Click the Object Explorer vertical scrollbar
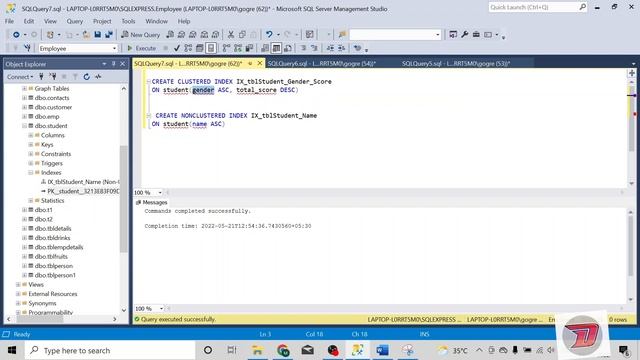The width and height of the screenshot is (640, 360). pos(124,200)
